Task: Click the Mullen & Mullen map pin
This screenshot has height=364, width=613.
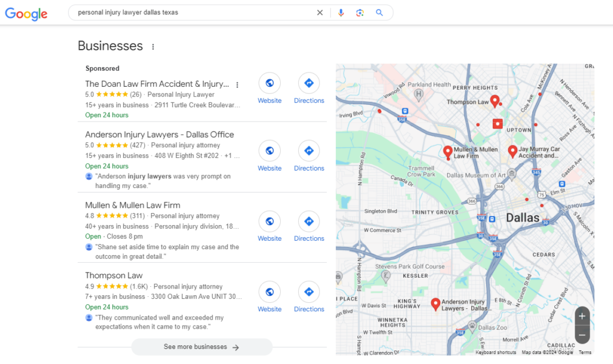Action: coord(448,151)
